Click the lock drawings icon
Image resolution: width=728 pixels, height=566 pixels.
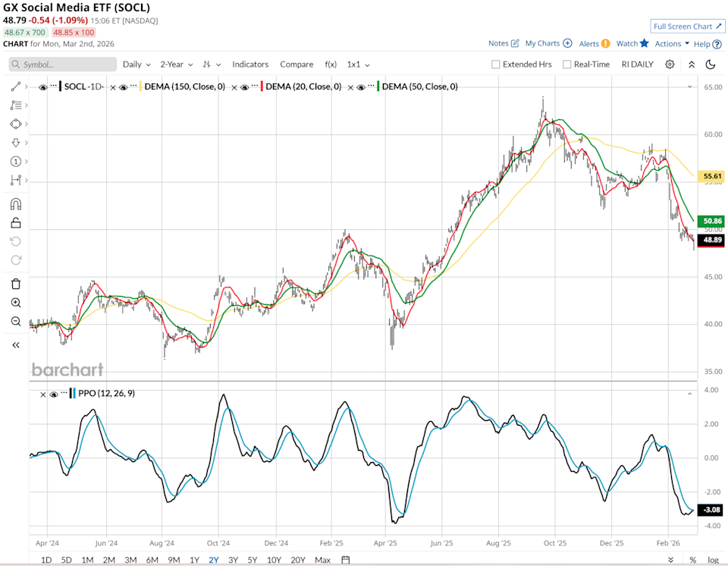coord(15,222)
